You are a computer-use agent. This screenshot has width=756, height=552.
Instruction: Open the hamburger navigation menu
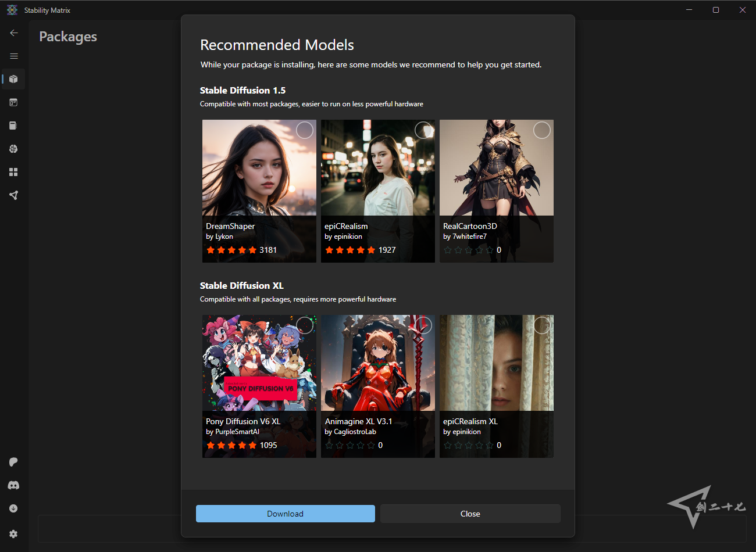click(x=14, y=56)
